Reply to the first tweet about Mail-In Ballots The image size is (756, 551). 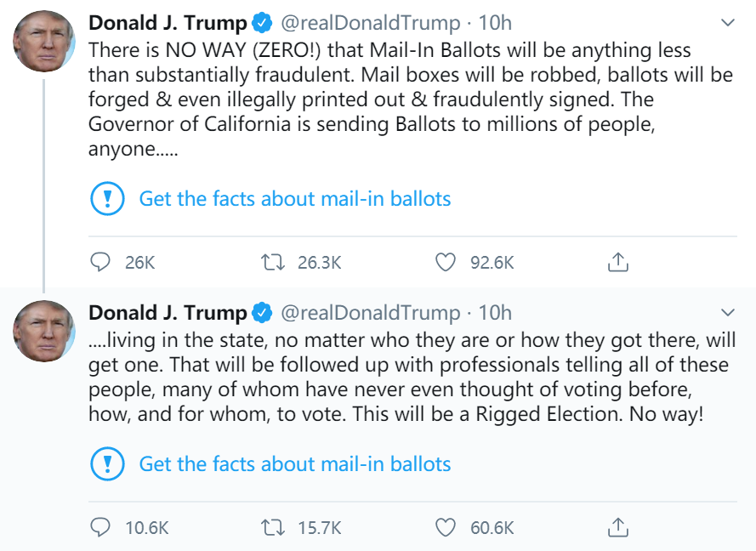point(101,262)
